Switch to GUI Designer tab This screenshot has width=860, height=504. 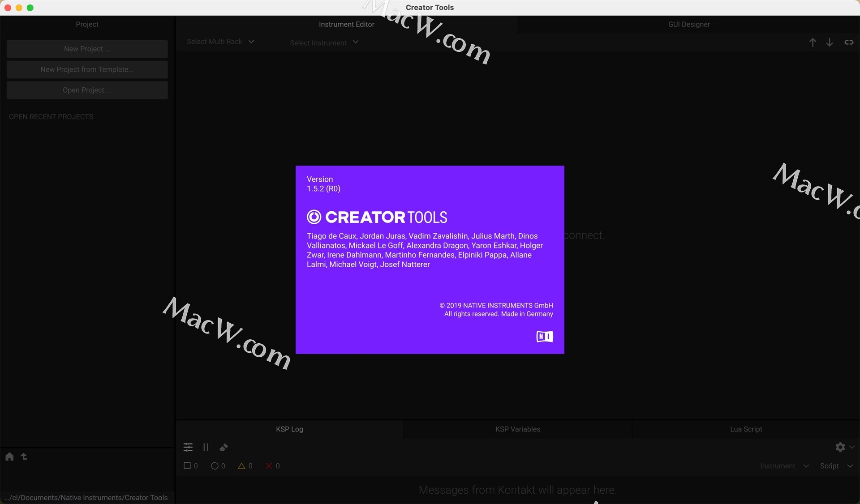pos(689,24)
